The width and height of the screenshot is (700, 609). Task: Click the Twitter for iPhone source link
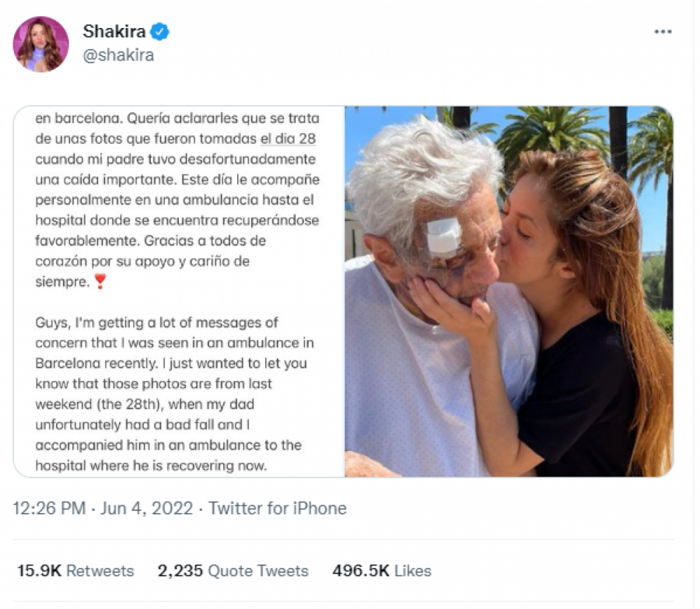click(278, 508)
